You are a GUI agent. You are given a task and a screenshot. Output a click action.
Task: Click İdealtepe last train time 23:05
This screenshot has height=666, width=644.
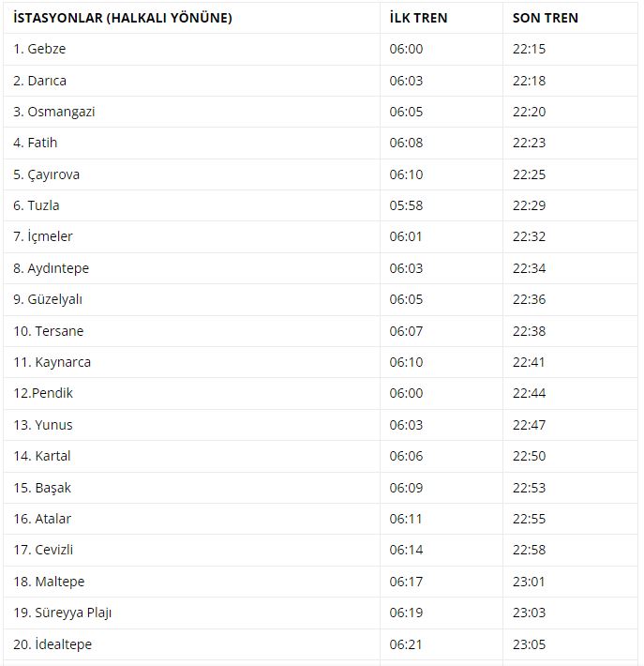pyautogui.click(x=529, y=644)
